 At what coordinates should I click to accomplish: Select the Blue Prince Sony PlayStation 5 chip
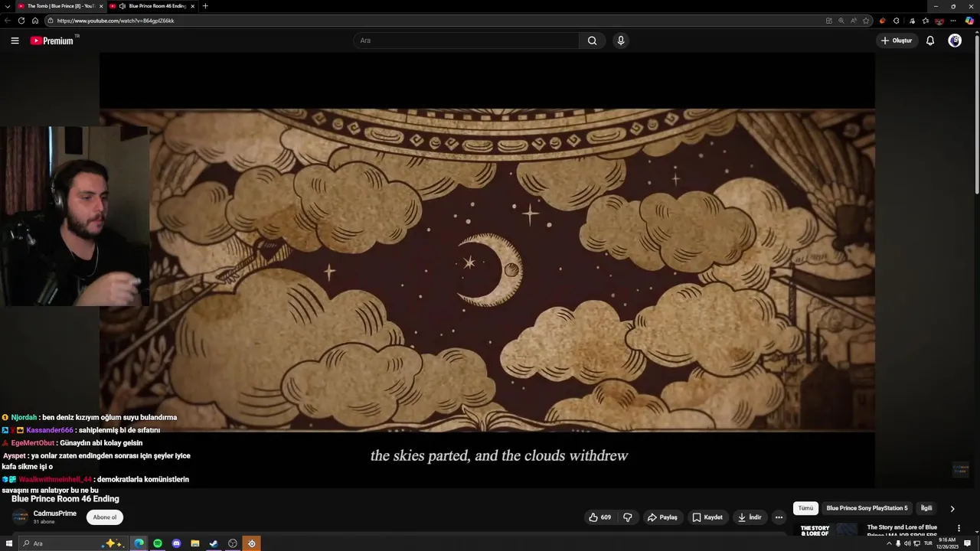coord(867,508)
